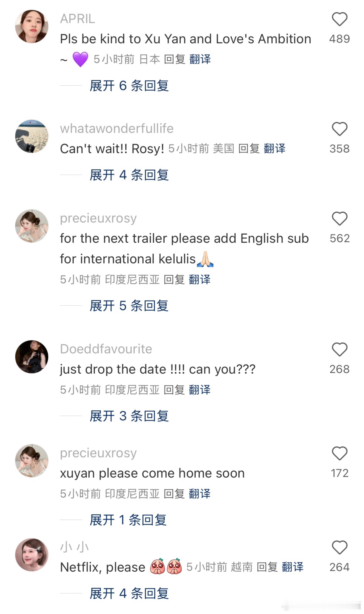The image size is (364, 614).
Task: Expand 3 replies under Doeddfavourite's comment
Action: coord(129,416)
